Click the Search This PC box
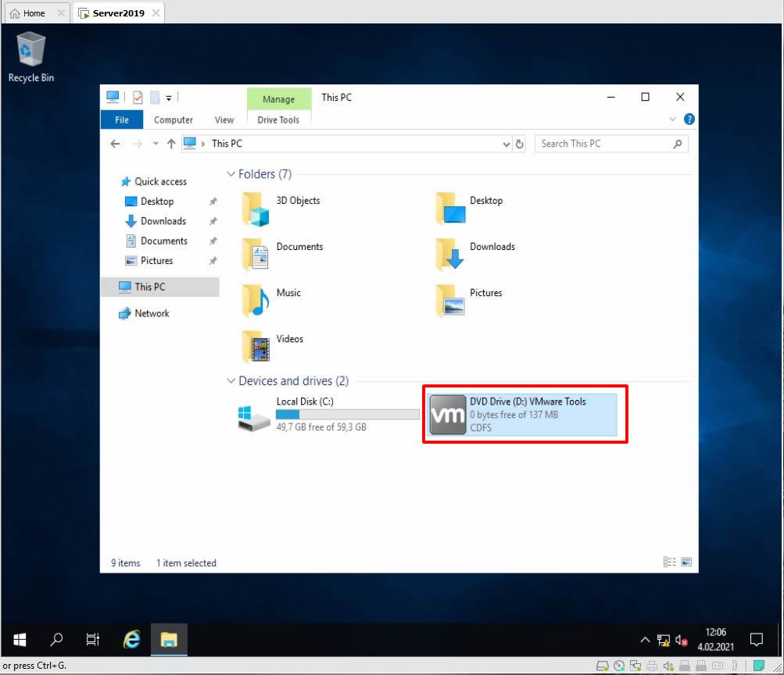Screen dimensions: 784x675 pyautogui.click(x=611, y=144)
